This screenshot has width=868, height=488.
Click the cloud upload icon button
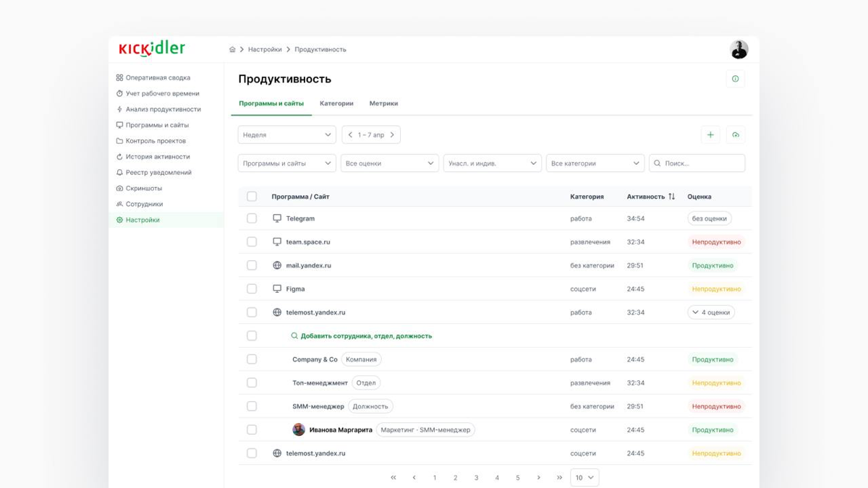[736, 135]
